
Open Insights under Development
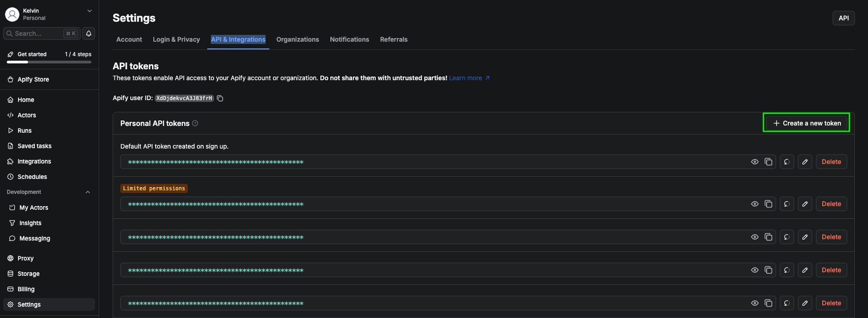pos(49,223)
